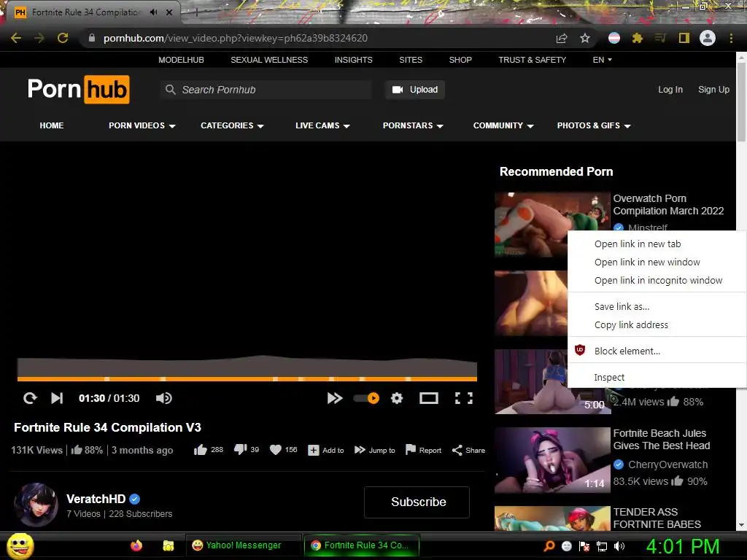747x560 pixels.
Task: Expand the EN language dropdown
Action: coord(602,60)
